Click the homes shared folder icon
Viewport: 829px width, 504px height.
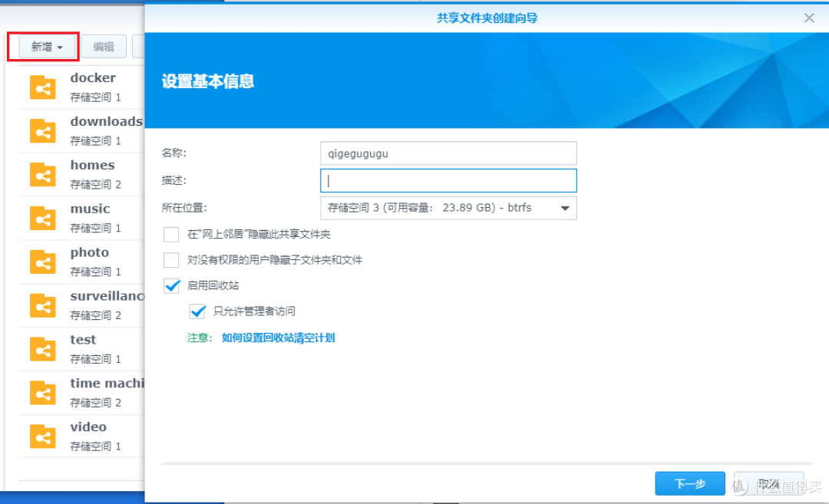point(43,175)
